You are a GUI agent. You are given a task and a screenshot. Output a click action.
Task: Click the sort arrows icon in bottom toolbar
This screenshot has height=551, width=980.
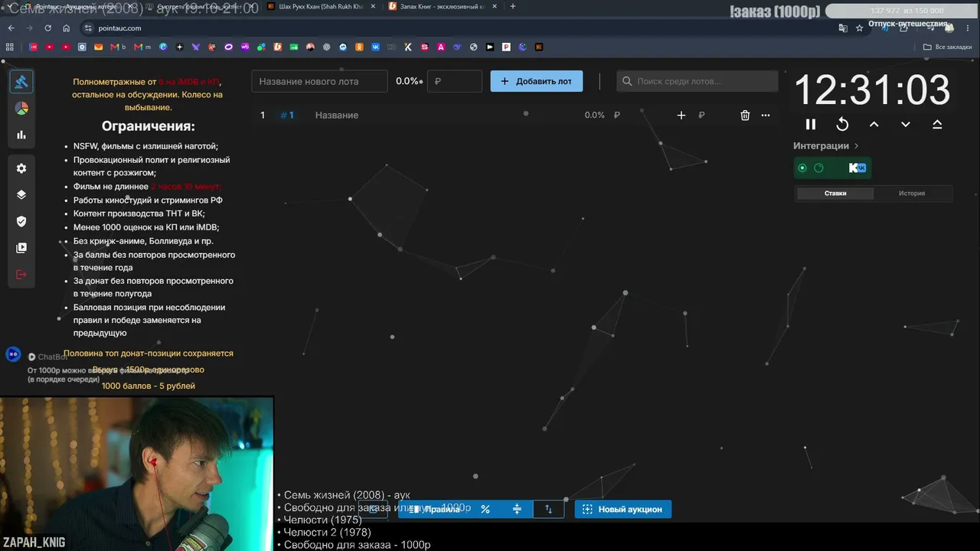click(x=548, y=509)
